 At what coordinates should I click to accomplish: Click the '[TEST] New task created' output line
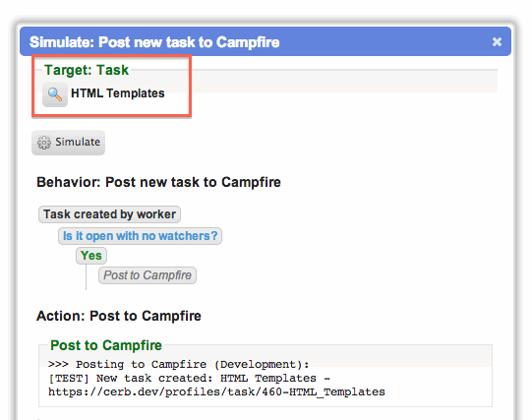190,379
